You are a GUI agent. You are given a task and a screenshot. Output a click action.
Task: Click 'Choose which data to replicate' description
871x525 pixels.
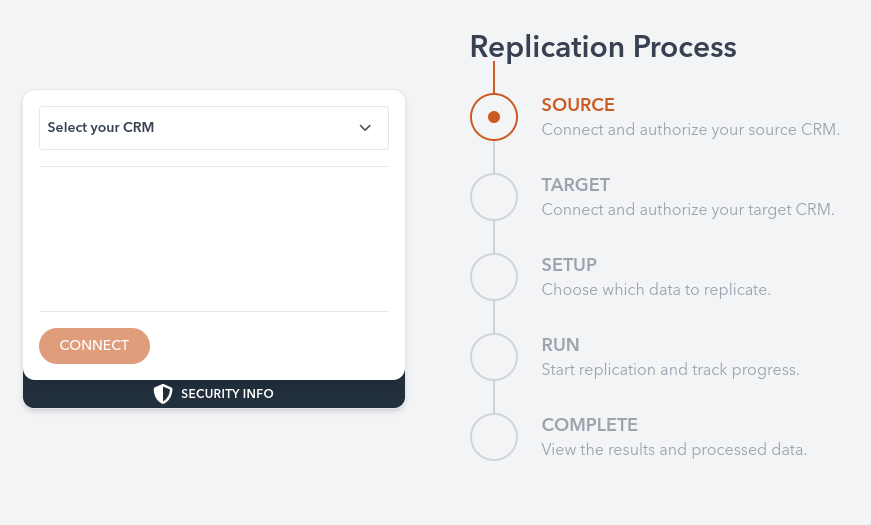point(656,290)
